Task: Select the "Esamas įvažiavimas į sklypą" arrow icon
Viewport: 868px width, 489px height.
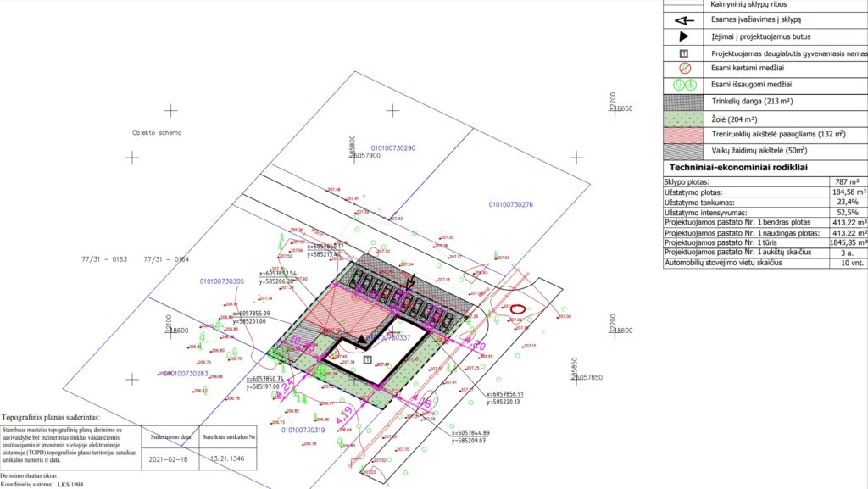Action: 682,20
